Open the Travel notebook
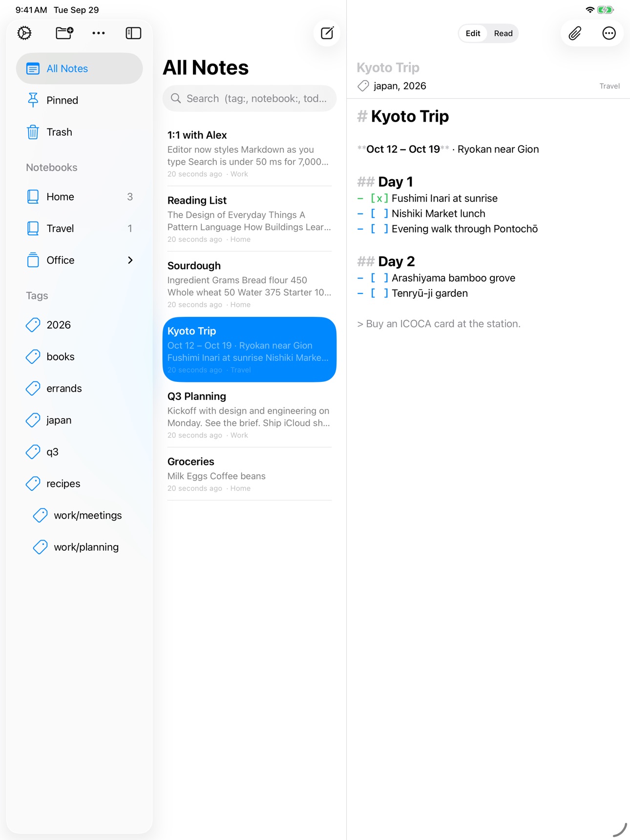This screenshot has width=630, height=840. [79, 229]
